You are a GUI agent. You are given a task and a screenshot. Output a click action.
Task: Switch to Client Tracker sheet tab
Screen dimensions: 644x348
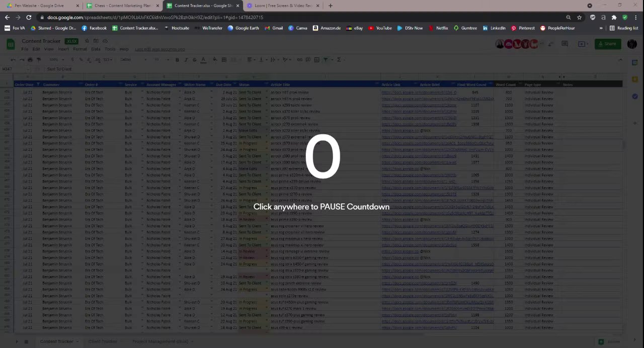103,341
